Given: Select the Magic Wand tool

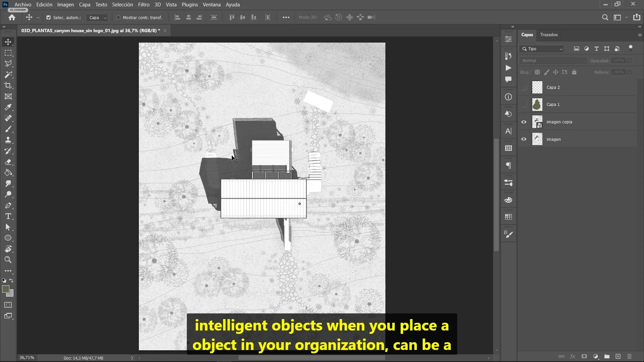Looking at the screenshot, I should [8, 74].
